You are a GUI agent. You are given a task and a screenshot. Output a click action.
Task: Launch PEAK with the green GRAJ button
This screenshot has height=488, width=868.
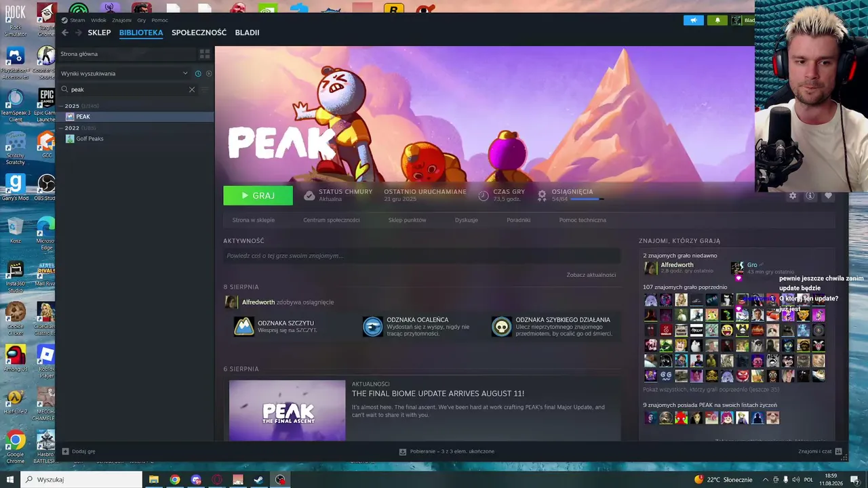(258, 195)
